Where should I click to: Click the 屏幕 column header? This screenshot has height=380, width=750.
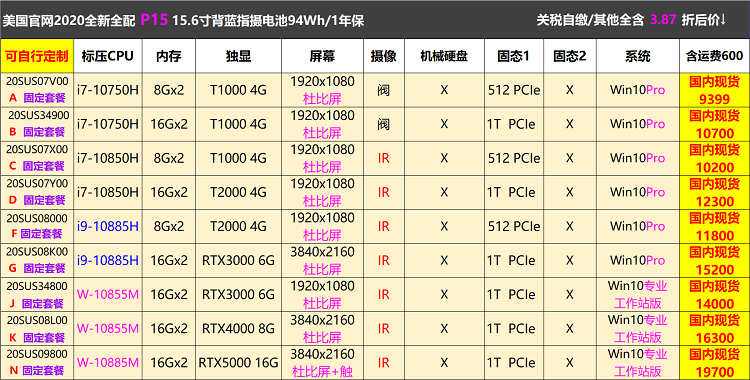(x=322, y=56)
